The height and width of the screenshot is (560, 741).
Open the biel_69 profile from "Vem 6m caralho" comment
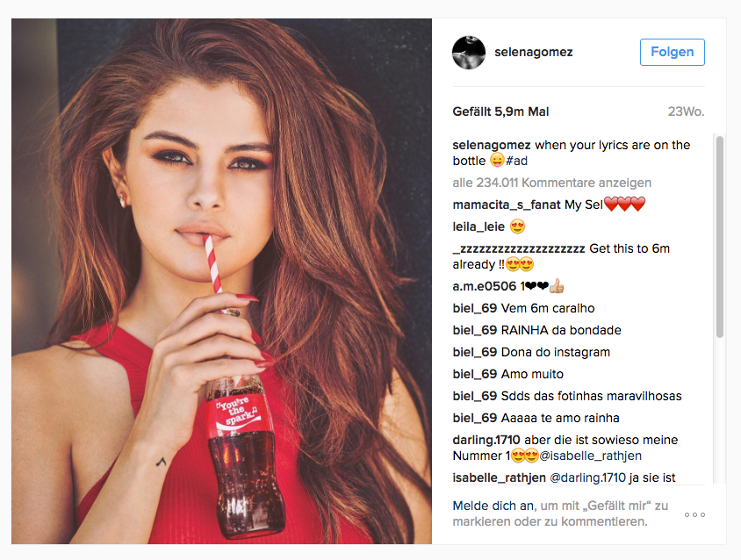(x=474, y=308)
